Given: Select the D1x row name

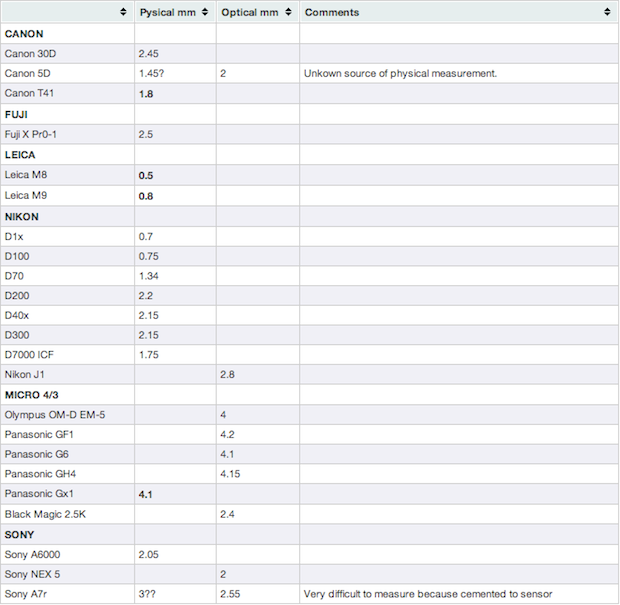Looking at the screenshot, I should [14, 237].
